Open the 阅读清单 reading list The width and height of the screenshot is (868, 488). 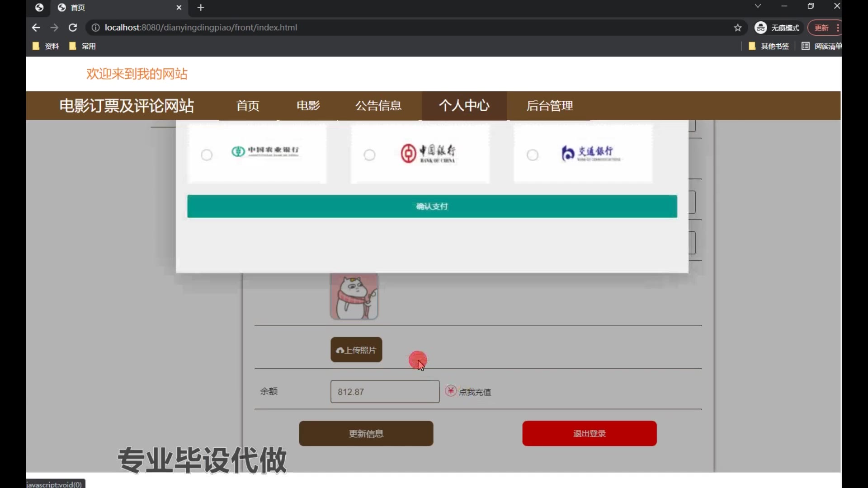(821, 46)
